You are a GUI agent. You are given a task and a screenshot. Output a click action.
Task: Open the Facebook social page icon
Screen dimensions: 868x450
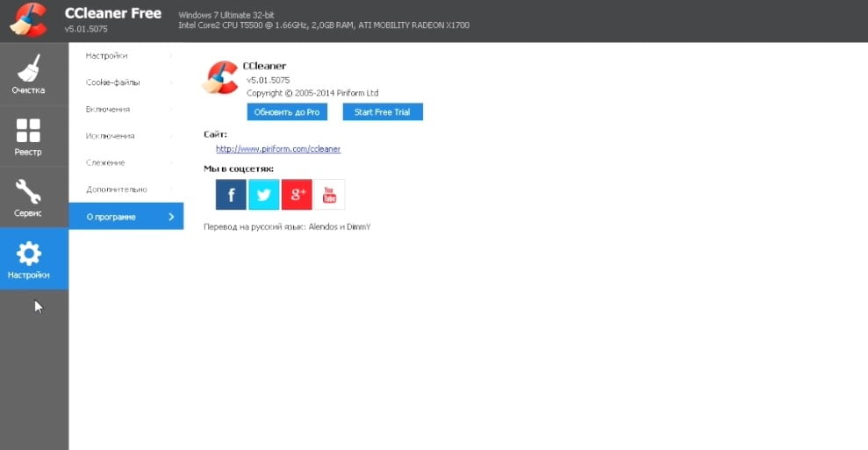click(231, 194)
